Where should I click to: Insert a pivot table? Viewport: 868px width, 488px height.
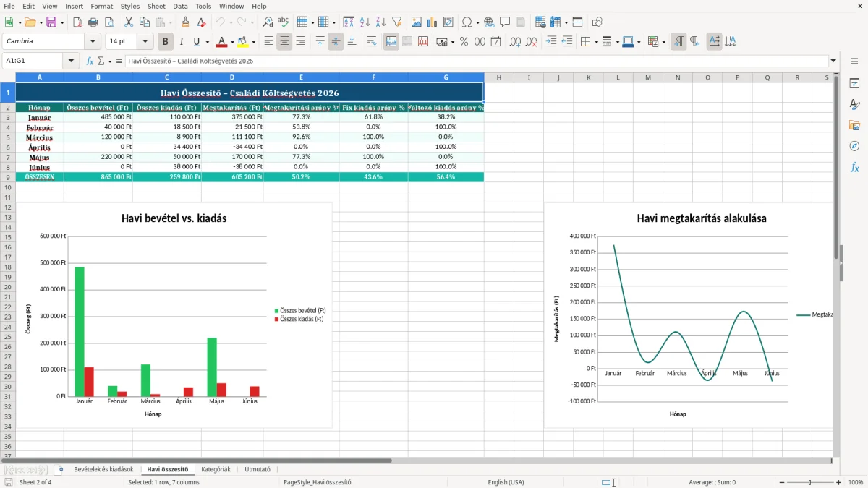(x=448, y=22)
